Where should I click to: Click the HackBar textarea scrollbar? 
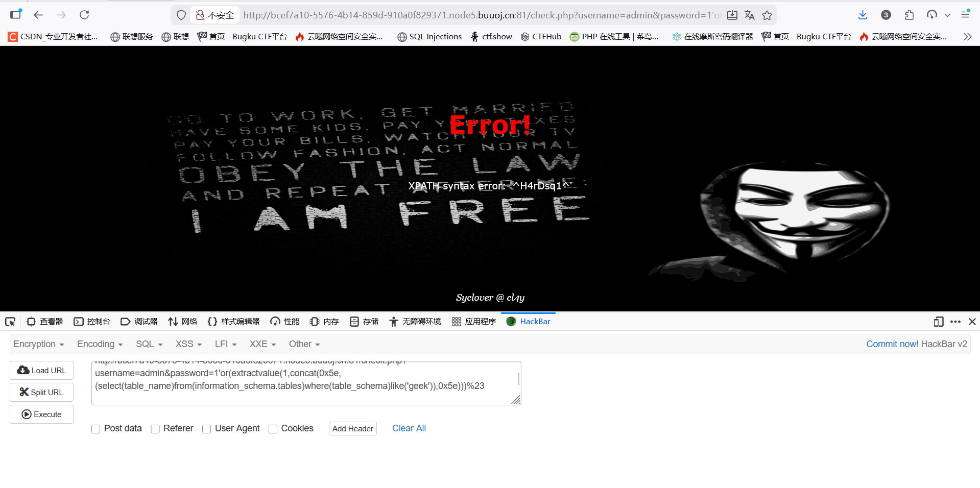(x=518, y=379)
